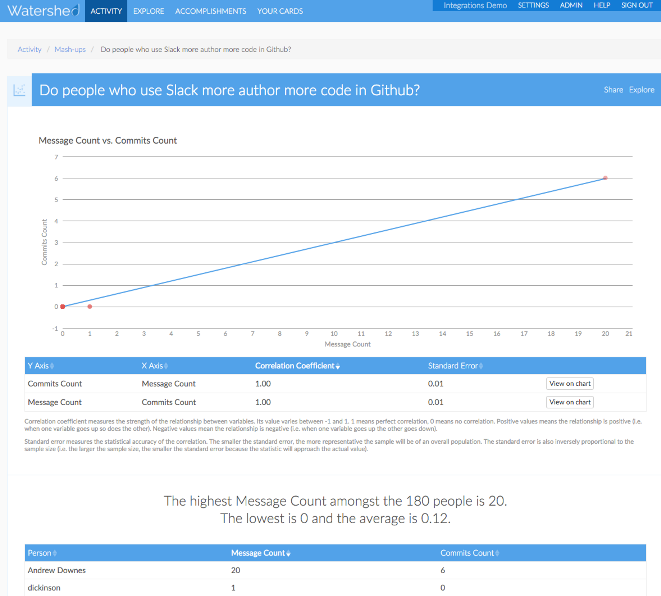This screenshot has height=596, width=661.
Task: Open the Activity tab
Action: click(x=106, y=11)
